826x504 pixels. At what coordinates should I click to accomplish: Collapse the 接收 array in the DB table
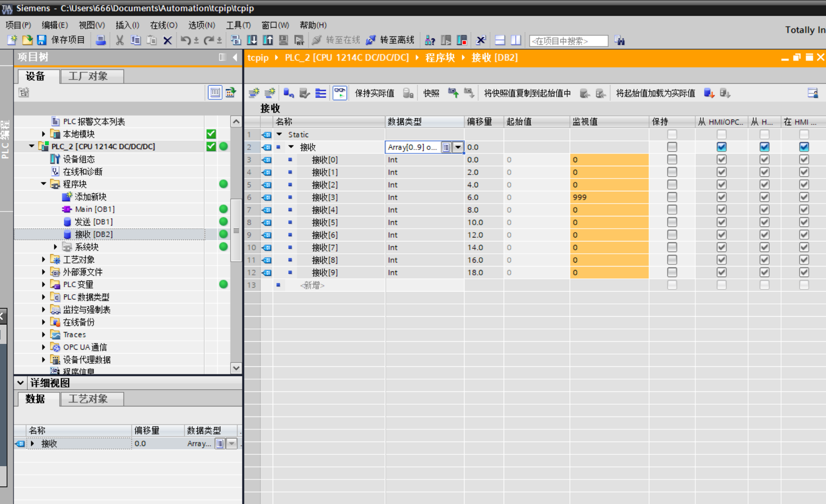291,147
